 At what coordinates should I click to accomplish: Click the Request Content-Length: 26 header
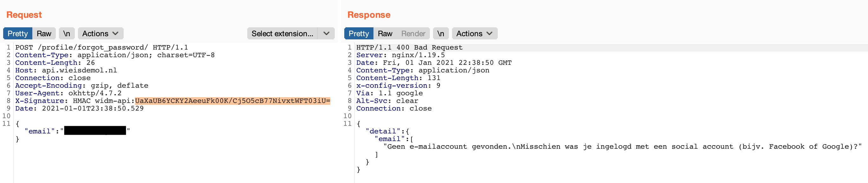pyautogui.click(x=55, y=63)
